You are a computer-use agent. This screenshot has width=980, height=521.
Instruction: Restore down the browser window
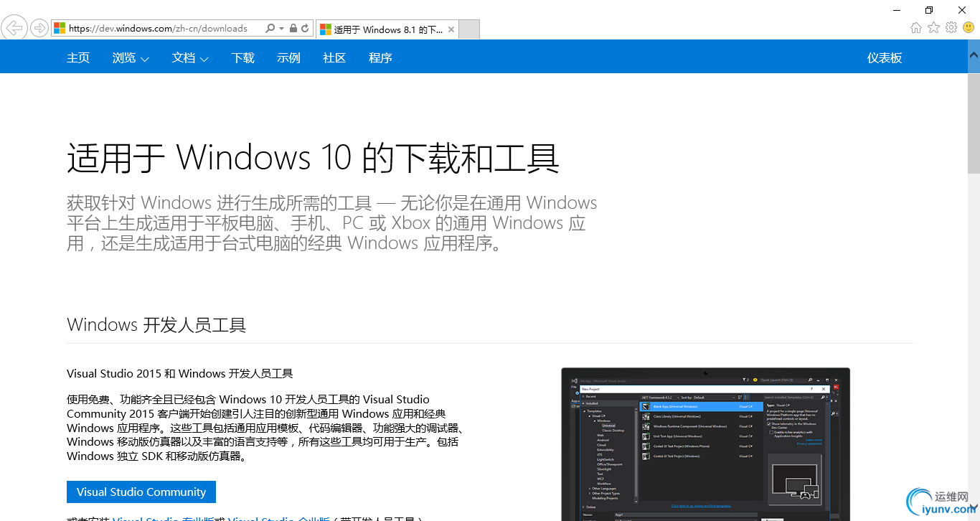tap(929, 10)
